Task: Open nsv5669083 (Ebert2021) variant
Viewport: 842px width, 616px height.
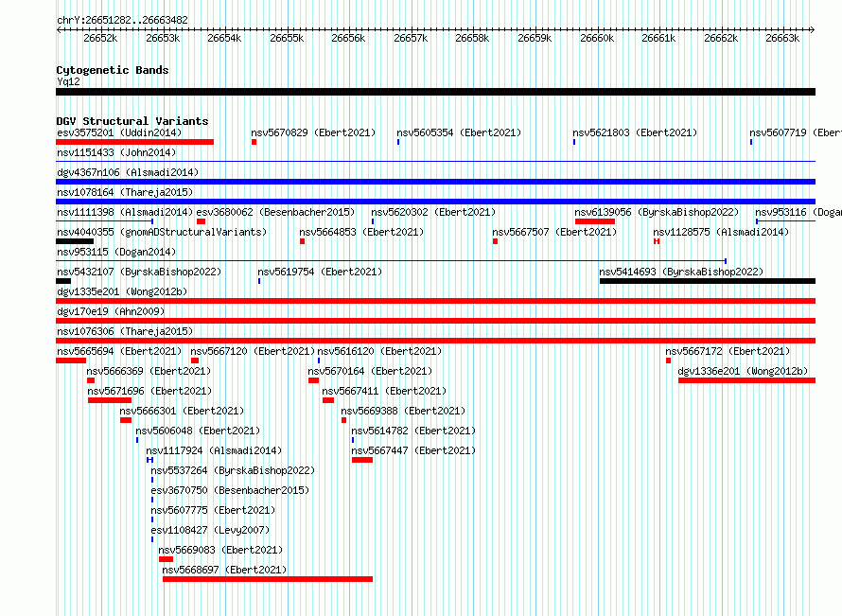Action: (x=220, y=550)
